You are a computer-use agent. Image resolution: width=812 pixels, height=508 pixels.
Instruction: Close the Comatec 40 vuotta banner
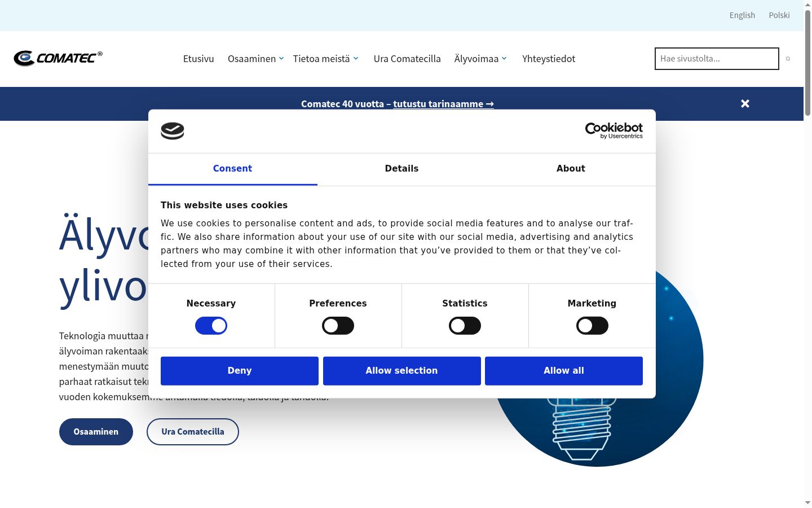[x=745, y=103]
